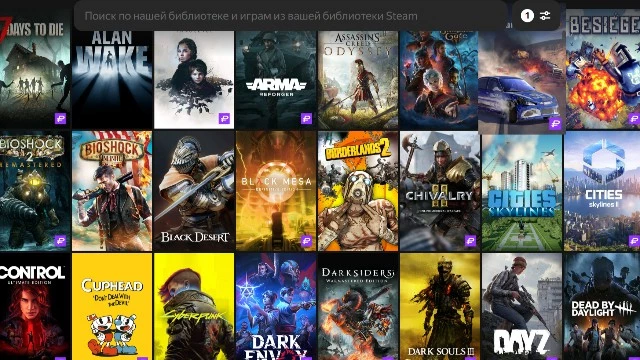Open the Control Ultimate Edition tile
The height and width of the screenshot is (360, 640).
pos(35,307)
